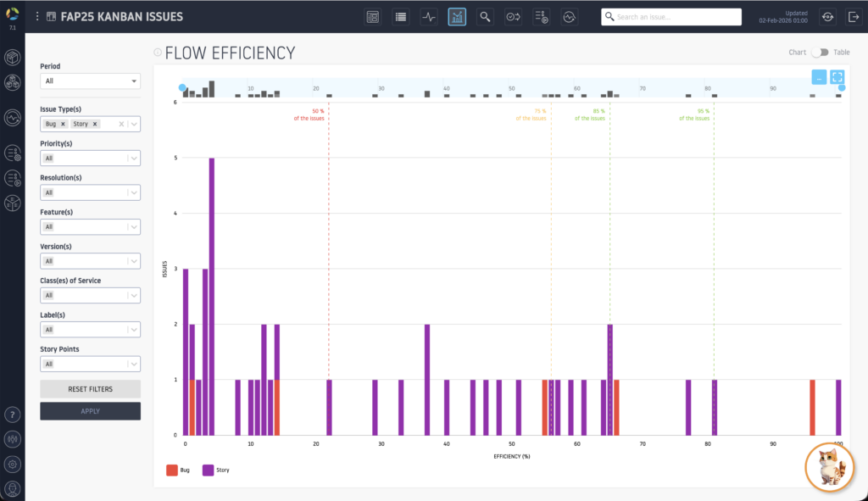
Task: Click the left range slider handle
Action: pyautogui.click(x=182, y=87)
